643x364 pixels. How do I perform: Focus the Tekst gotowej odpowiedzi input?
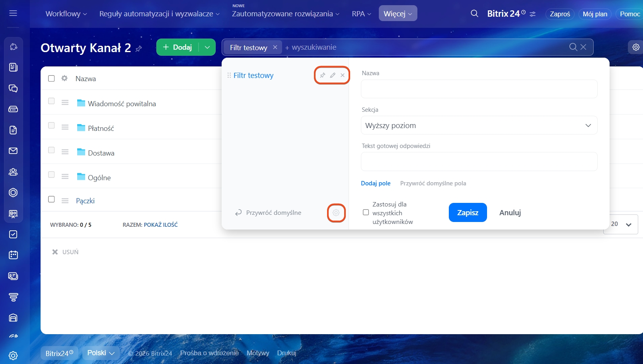[479, 162]
